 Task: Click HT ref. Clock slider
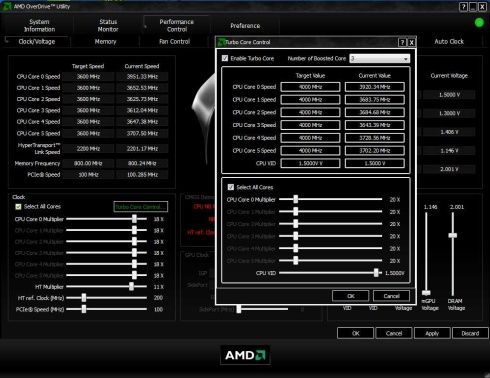[x=106, y=298]
